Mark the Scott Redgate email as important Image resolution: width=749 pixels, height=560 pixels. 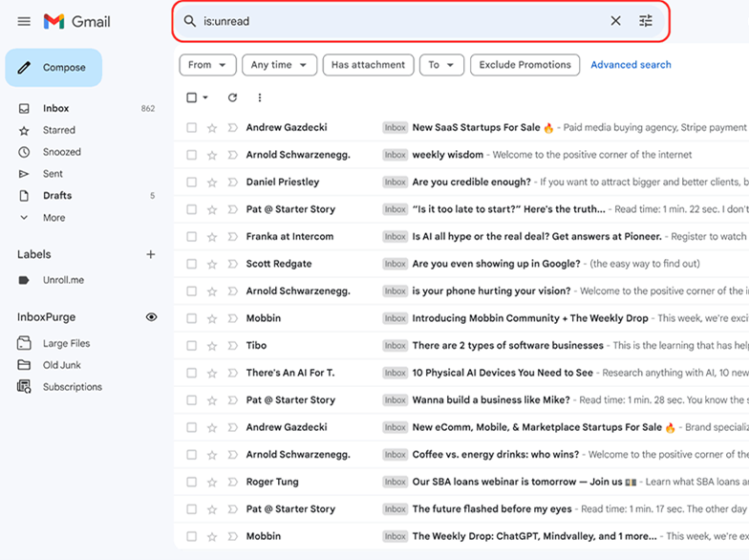[232, 264]
